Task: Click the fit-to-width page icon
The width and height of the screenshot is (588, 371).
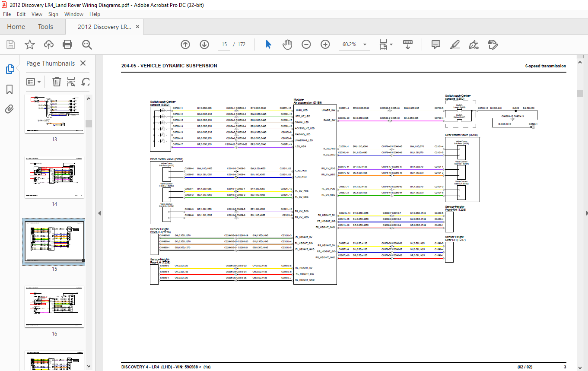Action: (383, 44)
